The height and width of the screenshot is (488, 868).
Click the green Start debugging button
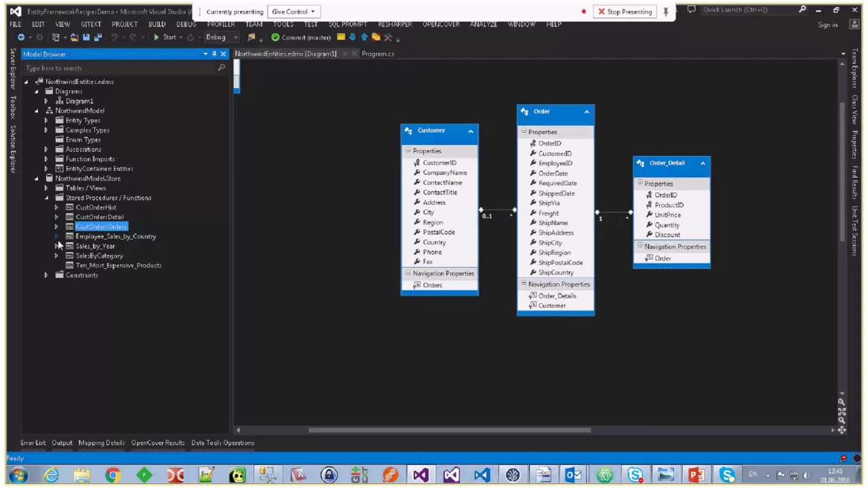click(165, 37)
